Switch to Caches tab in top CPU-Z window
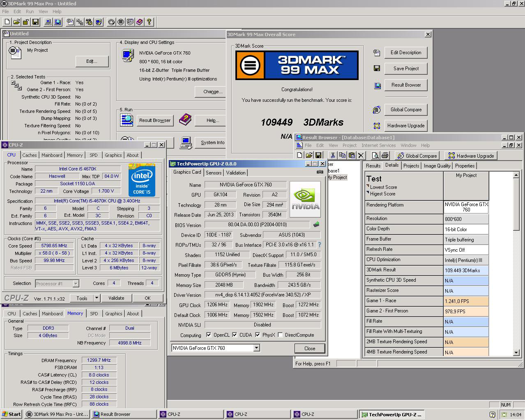Viewport: 525px width, 420px height. (30, 155)
